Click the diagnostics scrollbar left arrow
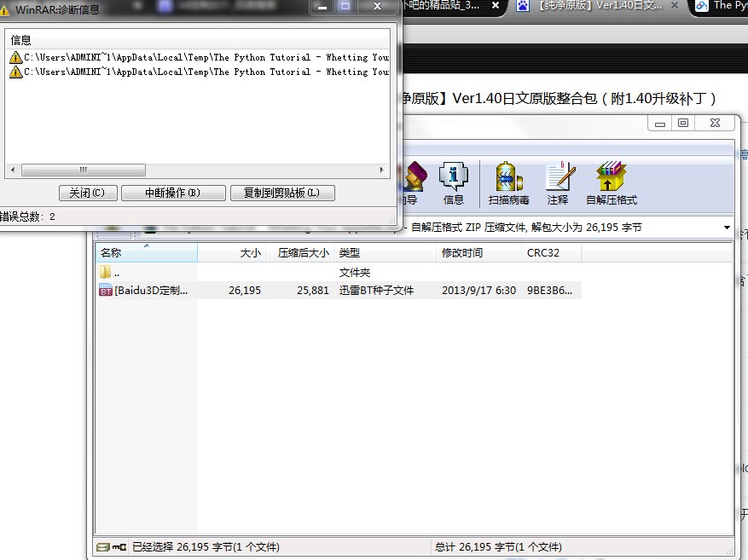The height and width of the screenshot is (560, 748). tap(13, 170)
